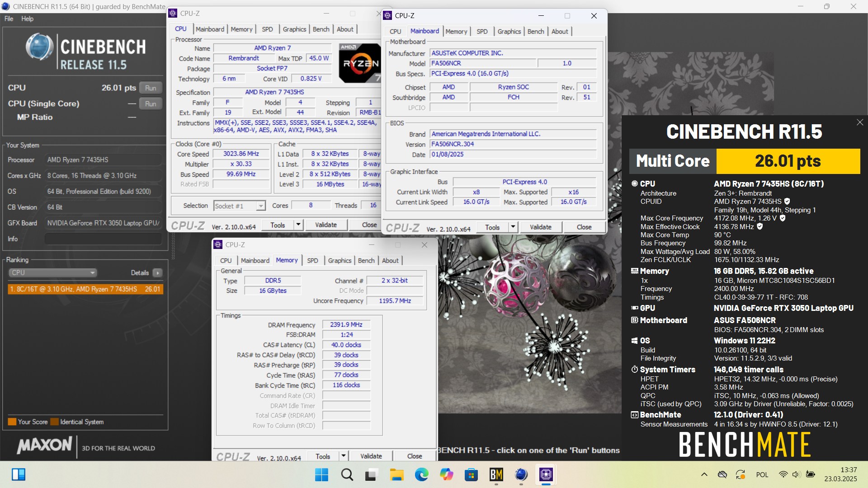Click the Core Speed value 3023.86 MHz
868x488 pixels.
(x=241, y=154)
